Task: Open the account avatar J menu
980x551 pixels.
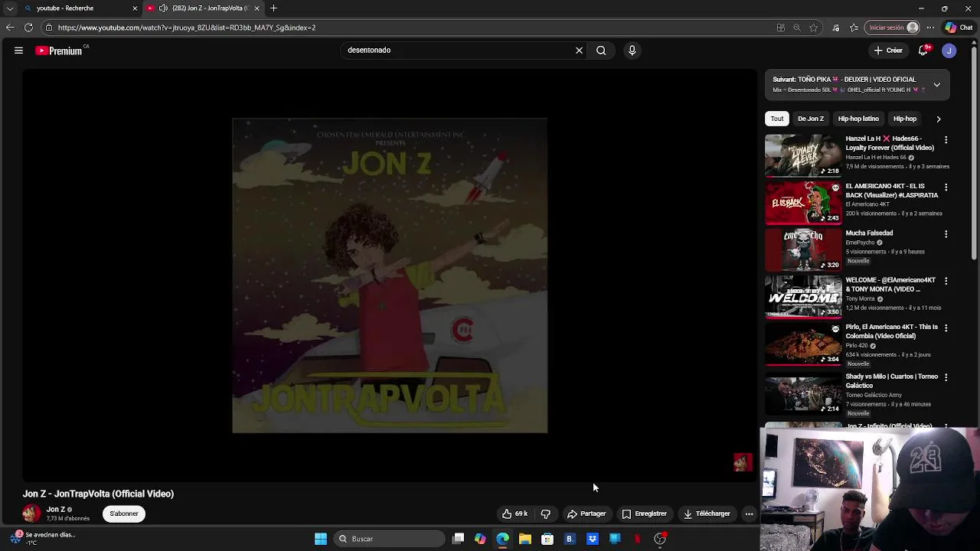Action: pyautogui.click(x=949, y=51)
